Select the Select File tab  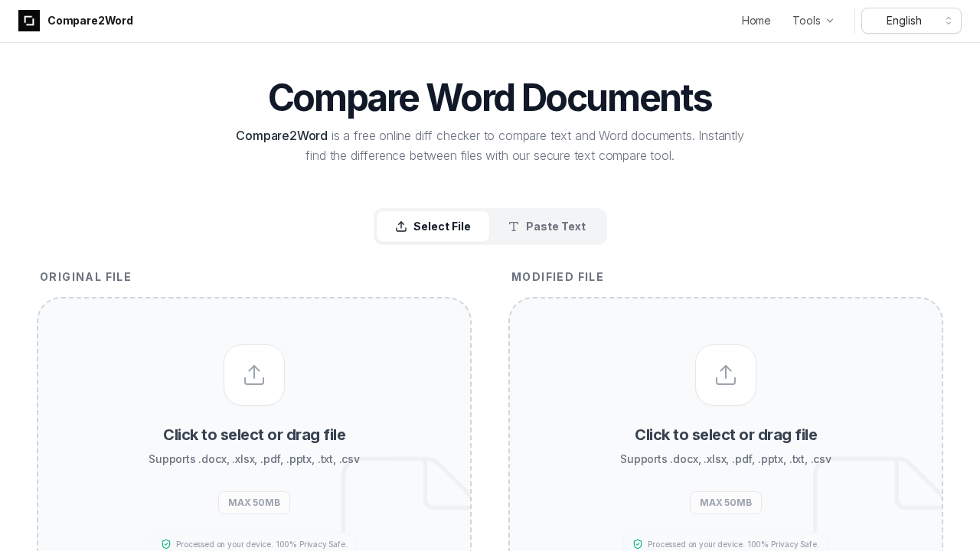click(x=433, y=227)
